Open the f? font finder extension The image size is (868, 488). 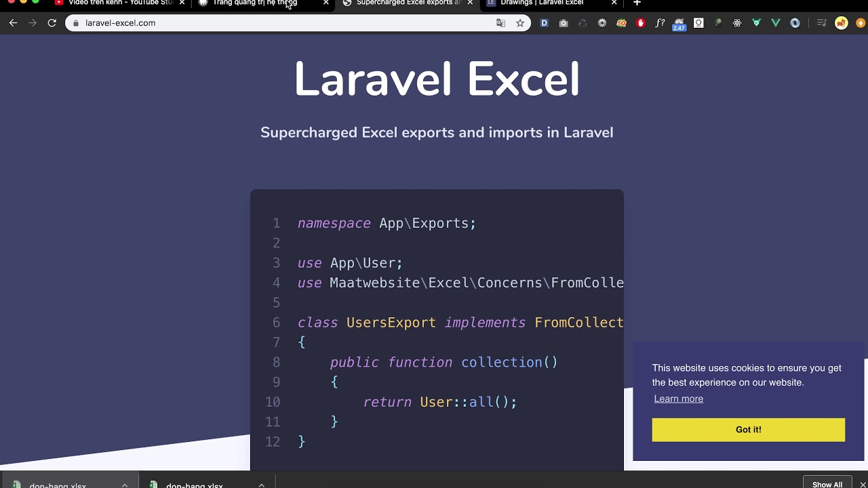[x=660, y=23]
